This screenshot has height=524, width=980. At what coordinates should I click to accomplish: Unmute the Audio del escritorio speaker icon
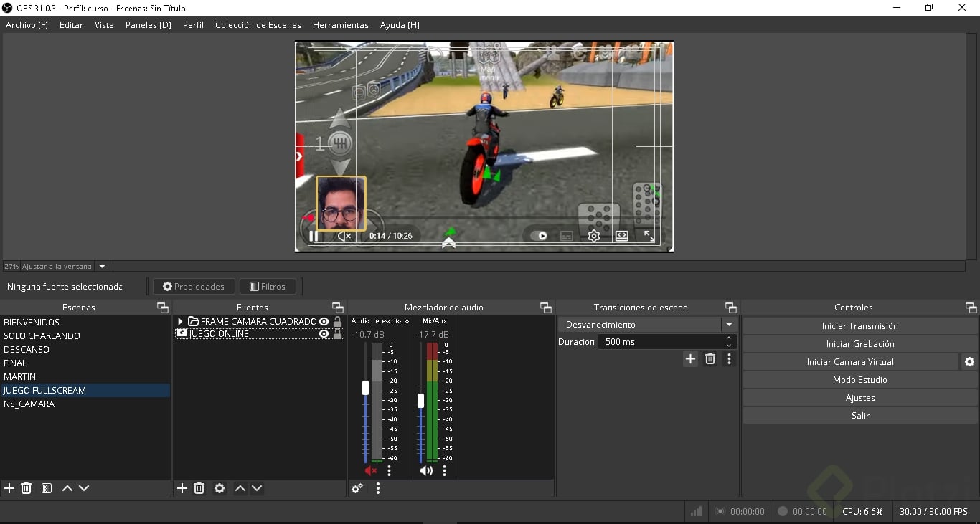pos(371,471)
